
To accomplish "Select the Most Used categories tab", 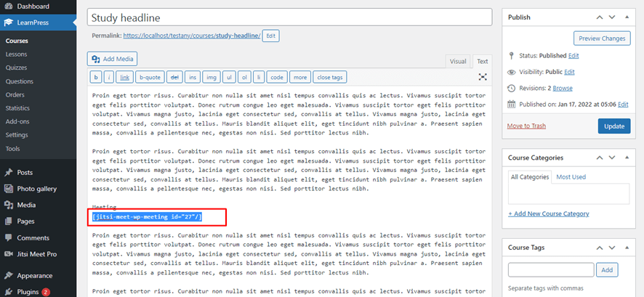I will 571,176.
